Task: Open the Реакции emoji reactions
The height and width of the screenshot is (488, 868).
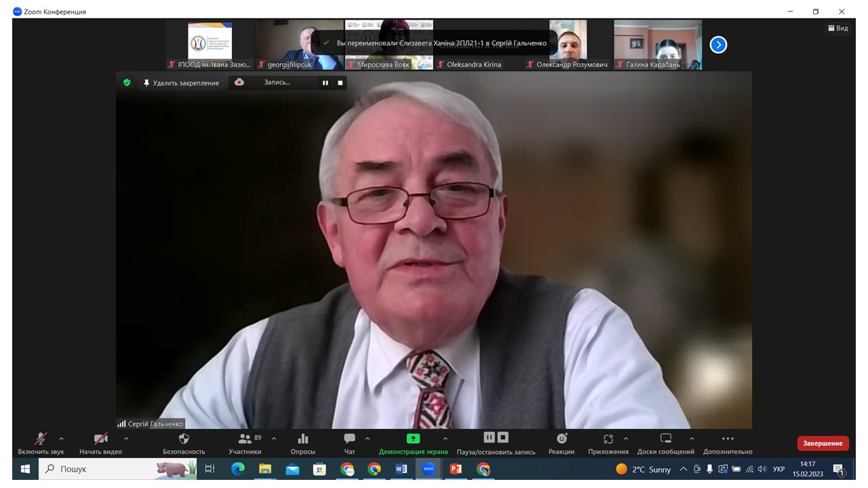Action: point(561,443)
